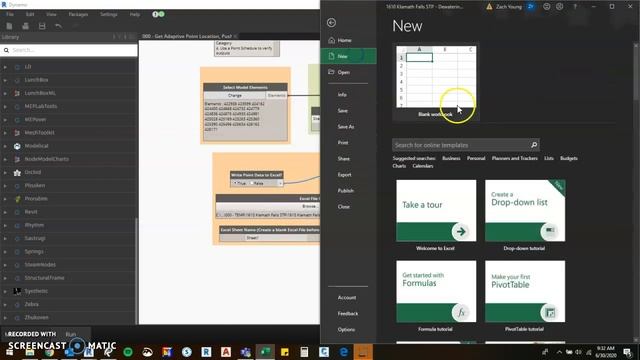Viewport: 640px width, 360px height.
Task: Click the search magnifier in Excel template search
Action: [534, 145]
